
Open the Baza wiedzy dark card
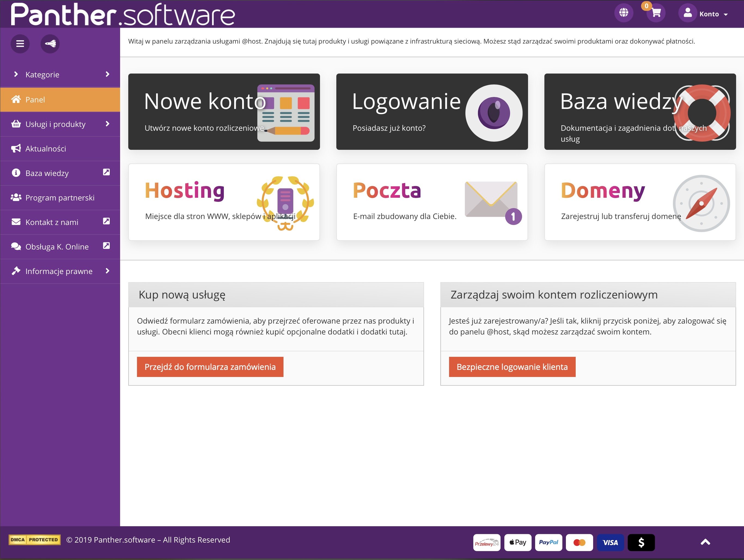[x=640, y=112]
